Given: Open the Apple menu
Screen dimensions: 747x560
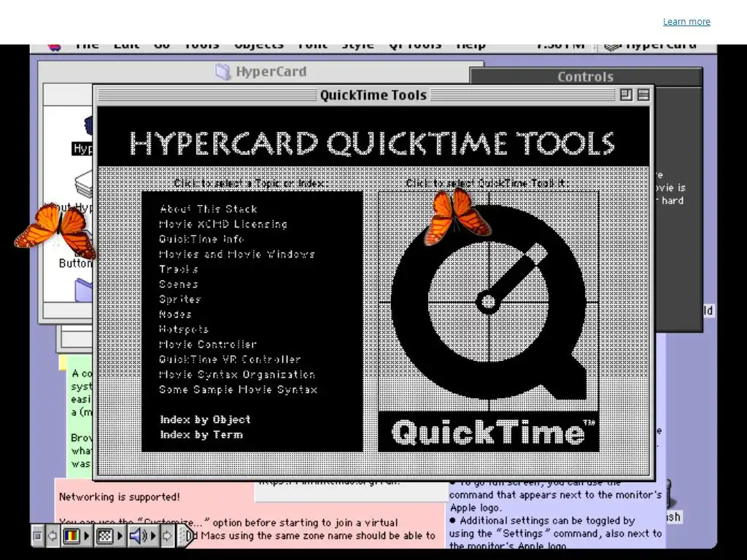Looking at the screenshot, I should click(54, 47).
